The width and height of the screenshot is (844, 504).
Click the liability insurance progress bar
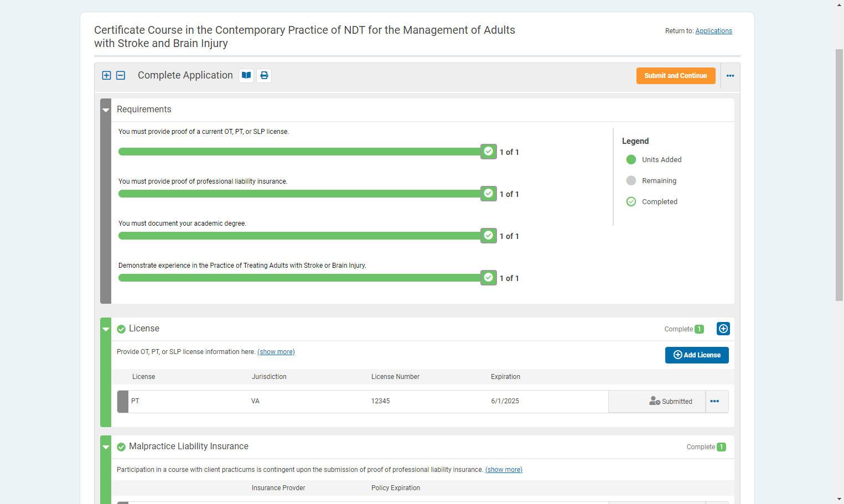(300, 194)
